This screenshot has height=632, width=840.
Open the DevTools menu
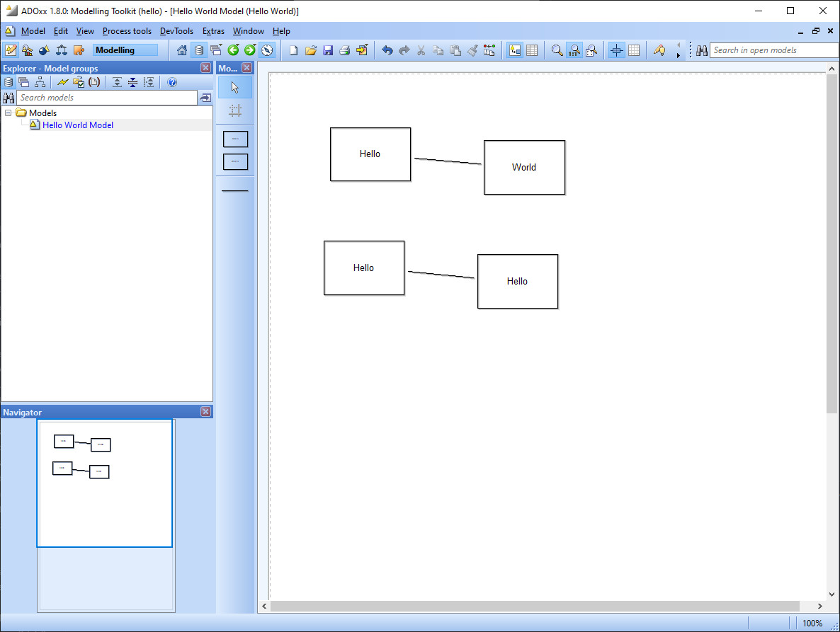pyautogui.click(x=176, y=31)
